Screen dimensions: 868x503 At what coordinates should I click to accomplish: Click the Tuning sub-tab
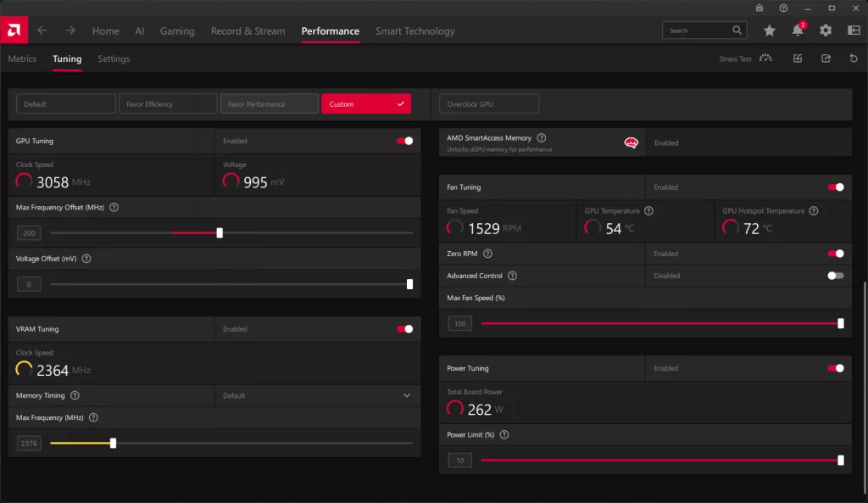(67, 59)
